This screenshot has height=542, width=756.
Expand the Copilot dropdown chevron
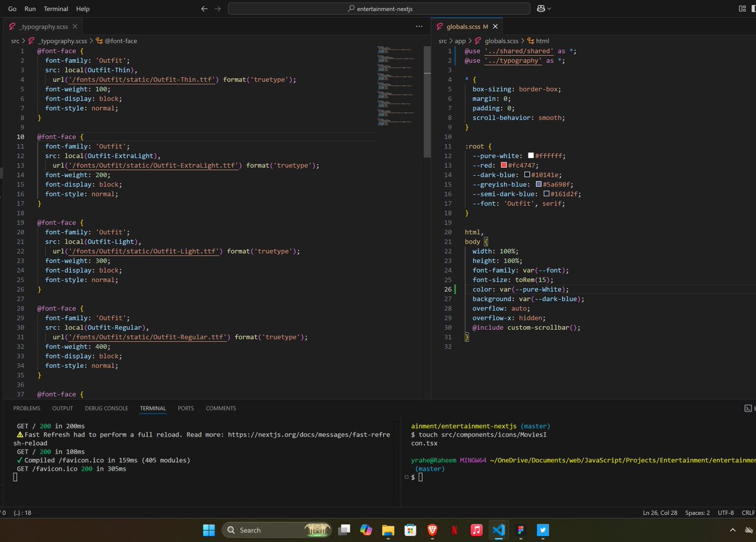(549, 9)
